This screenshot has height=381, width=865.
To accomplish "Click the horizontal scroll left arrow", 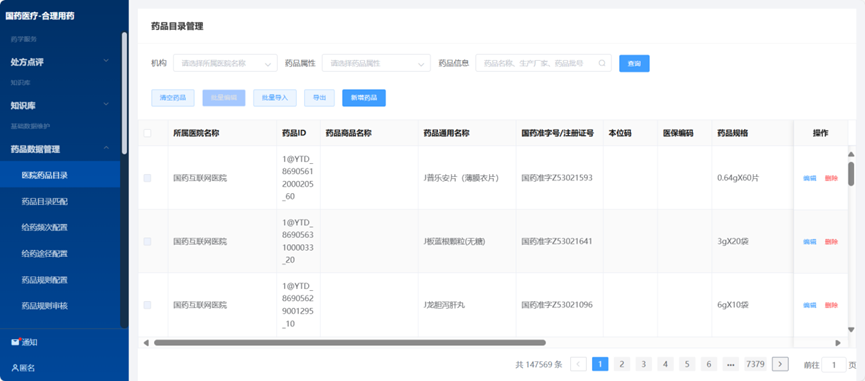I will pyautogui.click(x=146, y=342).
